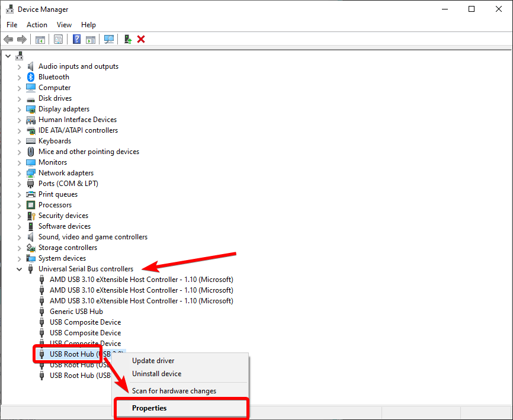Expand the Disk drives node
This screenshot has height=420, width=513.
click(x=19, y=98)
